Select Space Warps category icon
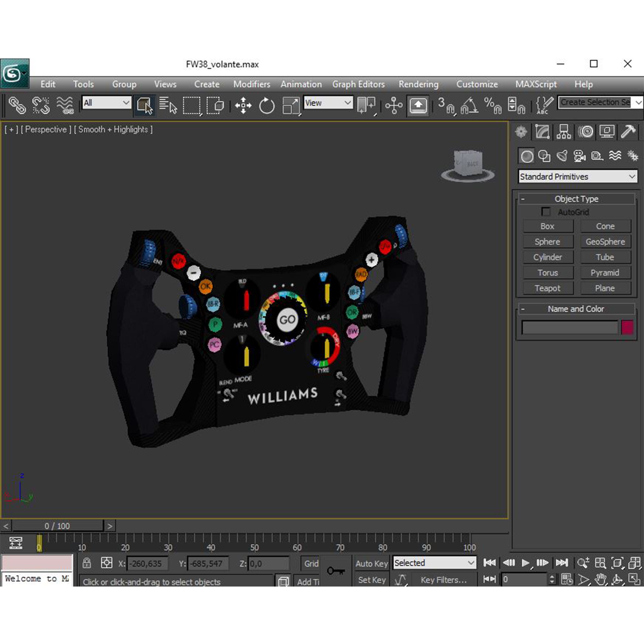The width and height of the screenshot is (644, 644). point(615,156)
